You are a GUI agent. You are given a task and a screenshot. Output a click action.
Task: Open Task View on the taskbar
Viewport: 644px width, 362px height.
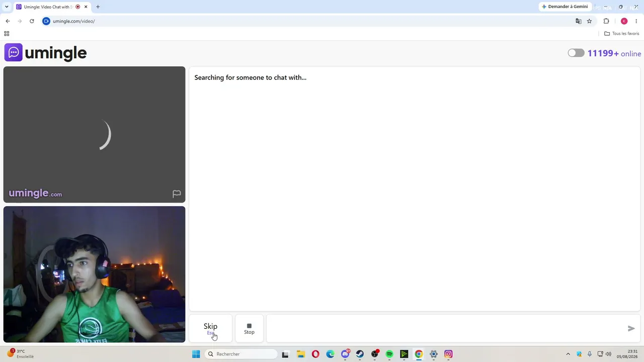coord(285,354)
